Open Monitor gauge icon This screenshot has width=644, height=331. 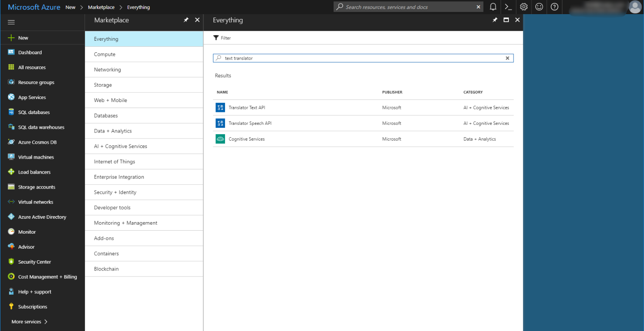11,232
